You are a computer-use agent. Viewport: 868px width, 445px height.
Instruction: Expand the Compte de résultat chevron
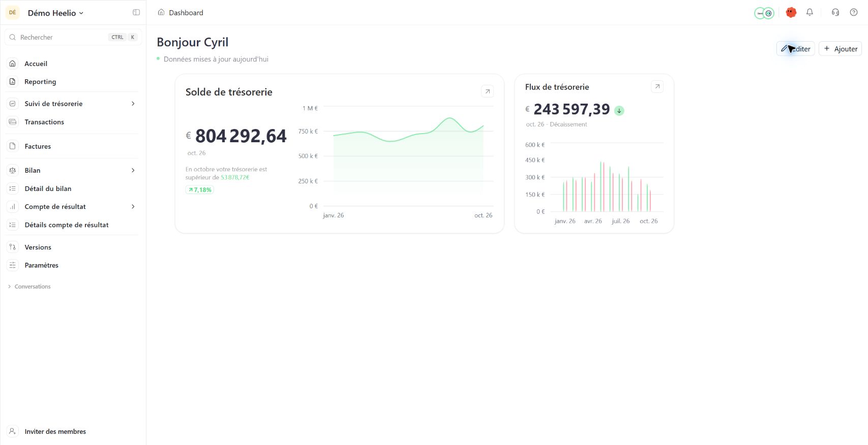(x=133, y=207)
